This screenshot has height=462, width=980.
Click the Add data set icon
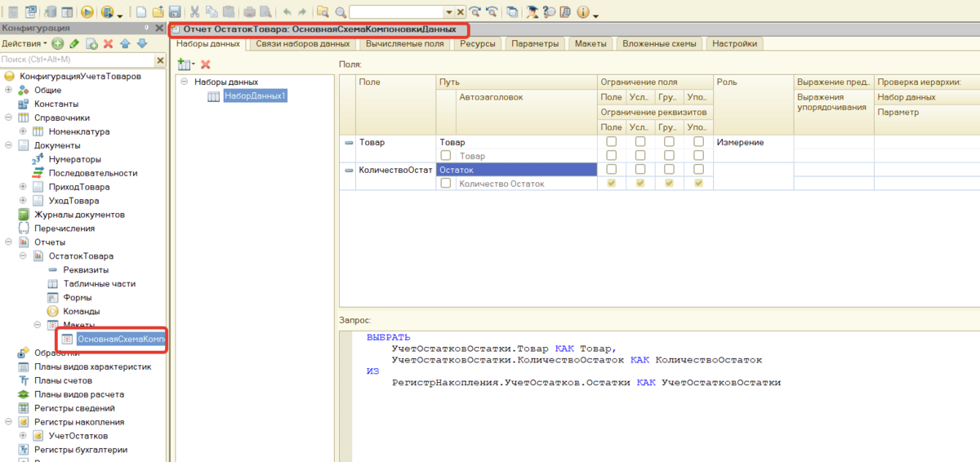pyautogui.click(x=185, y=64)
